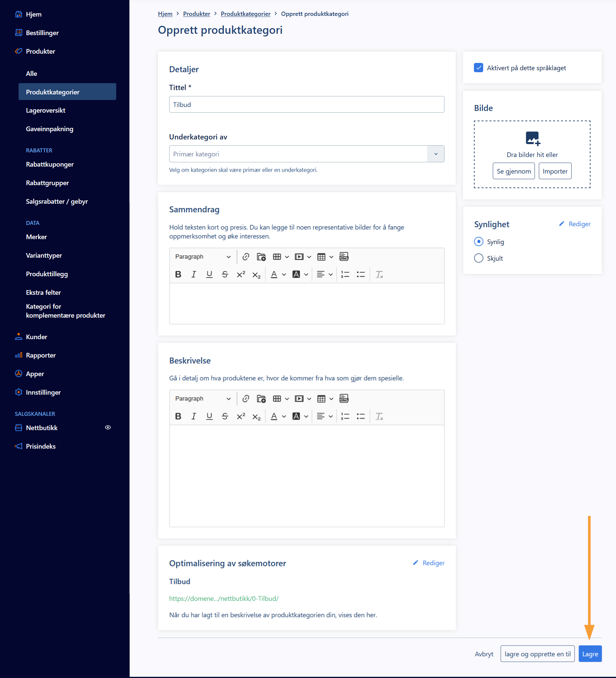The width and height of the screenshot is (616, 678).
Task: Open Bestillinger in sidebar
Action: click(x=42, y=32)
